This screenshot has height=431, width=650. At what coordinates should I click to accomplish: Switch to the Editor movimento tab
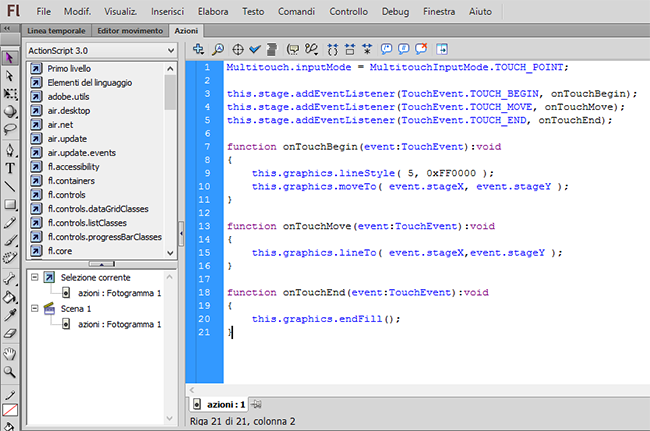pyautogui.click(x=130, y=31)
